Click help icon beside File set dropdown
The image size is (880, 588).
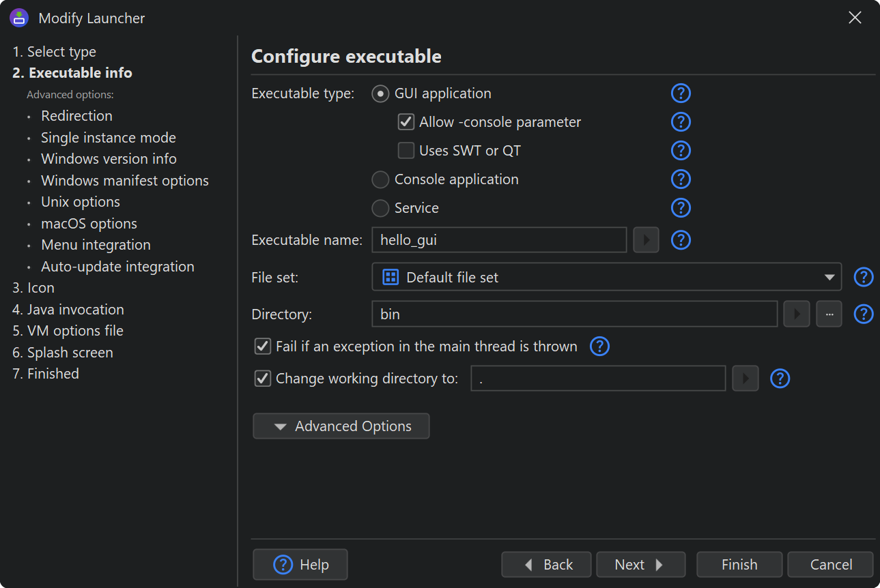tap(864, 278)
